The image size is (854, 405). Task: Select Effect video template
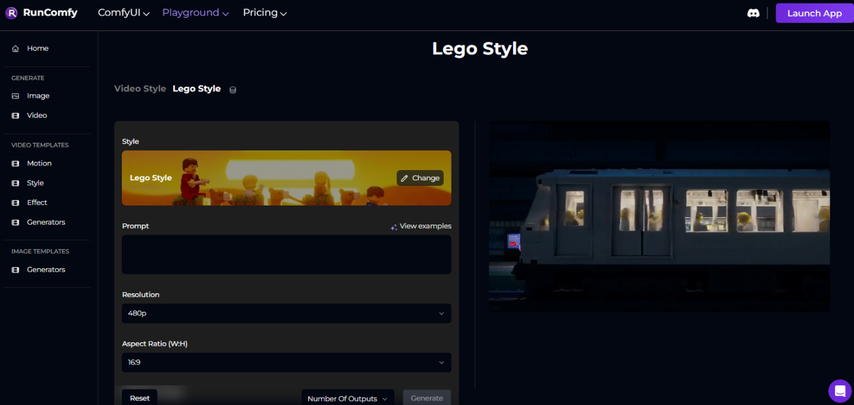click(x=37, y=202)
